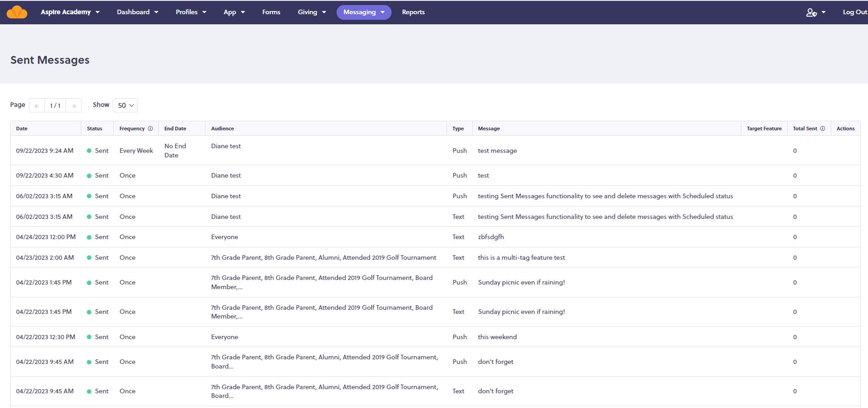Click Push type in 'this weekend' row
This screenshot has width=868, height=408.
tap(459, 337)
